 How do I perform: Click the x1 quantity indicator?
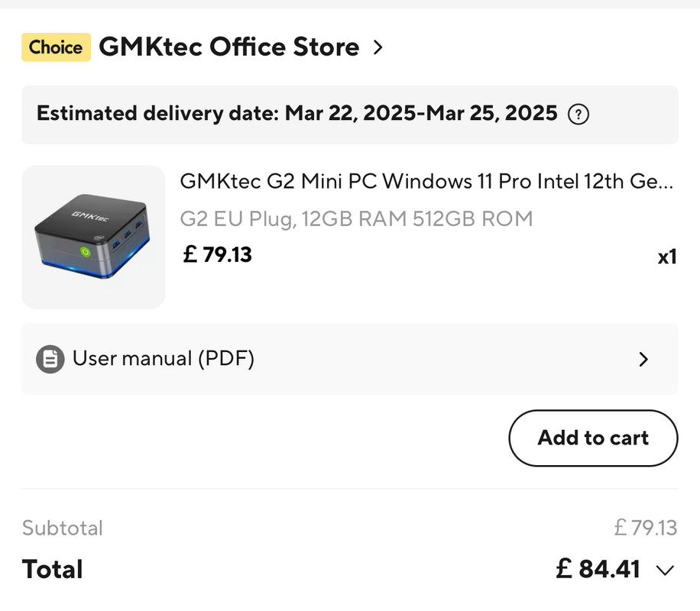[x=667, y=257]
